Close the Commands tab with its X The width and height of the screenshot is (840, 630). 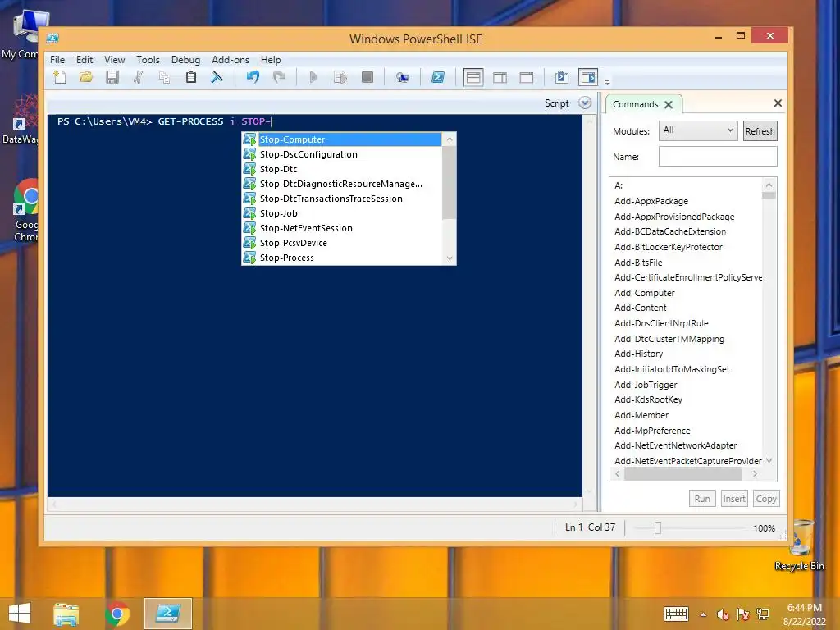[x=669, y=104]
